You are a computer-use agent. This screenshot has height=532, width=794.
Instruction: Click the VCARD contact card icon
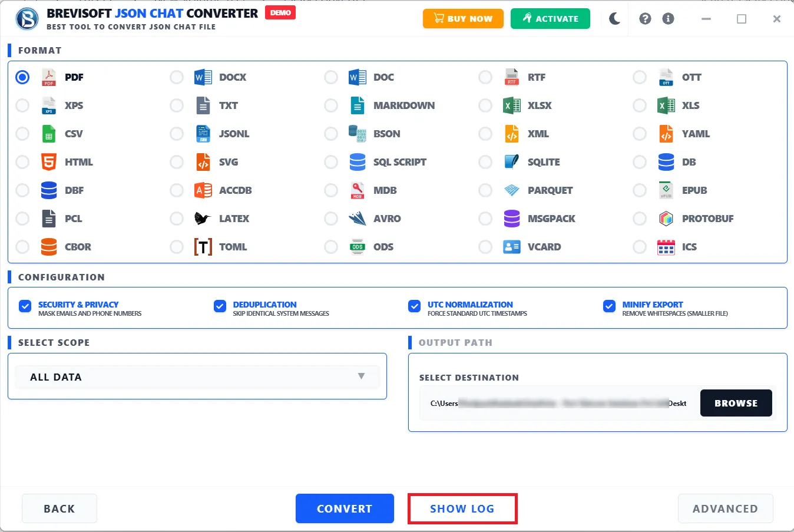point(512,247)
